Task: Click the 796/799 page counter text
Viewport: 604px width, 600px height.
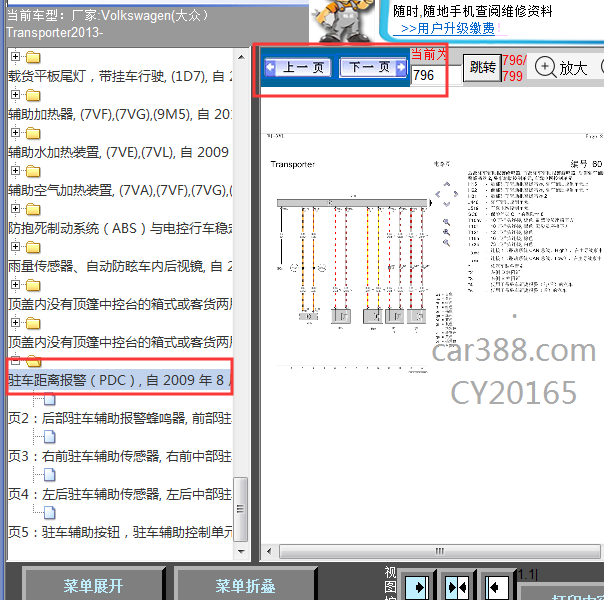Action: tap(514, 68)
